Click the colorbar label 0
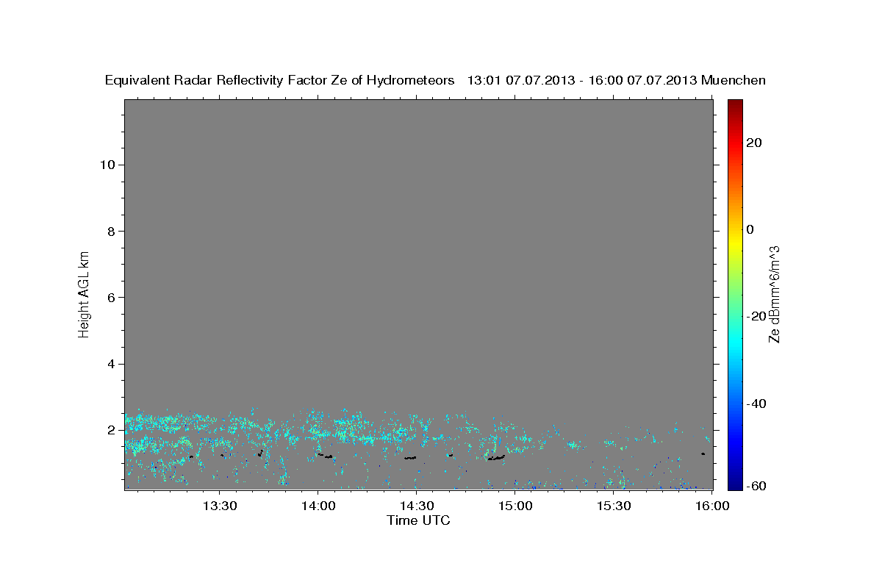The height and width of the screenshot is (588, 882). (x=750, y=229)
